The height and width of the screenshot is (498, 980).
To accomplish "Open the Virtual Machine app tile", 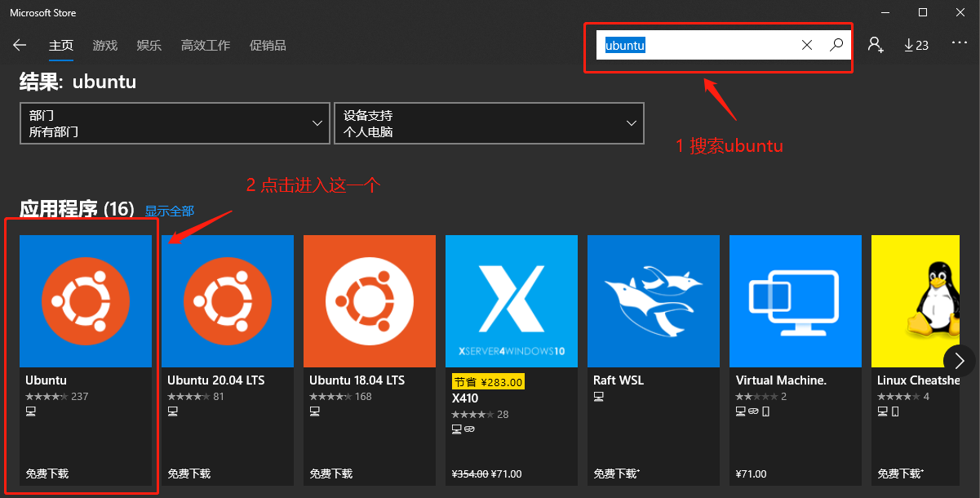I will pyautogui.click(x=795, y=301).
